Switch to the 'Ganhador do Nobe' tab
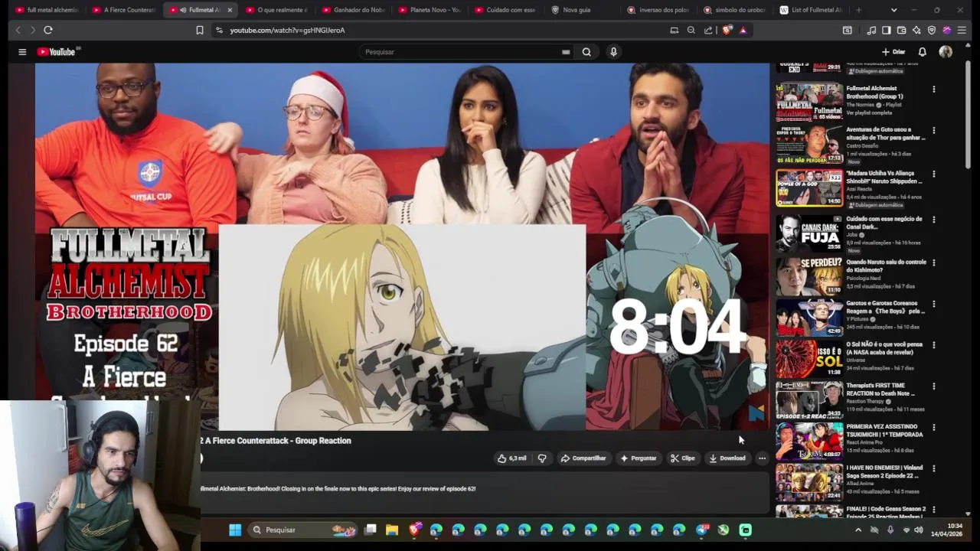The image size is (980, 551). (354, 10)
